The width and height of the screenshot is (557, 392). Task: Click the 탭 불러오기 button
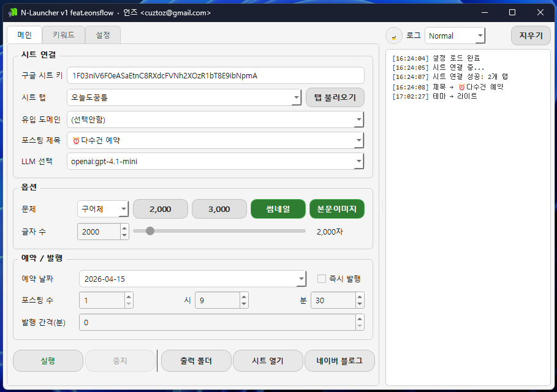335,97
